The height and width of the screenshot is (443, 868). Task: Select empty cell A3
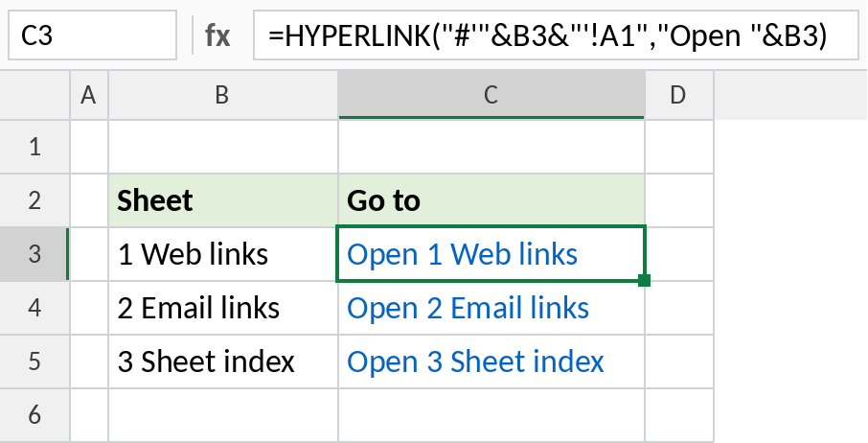click(x=89, y=254)
